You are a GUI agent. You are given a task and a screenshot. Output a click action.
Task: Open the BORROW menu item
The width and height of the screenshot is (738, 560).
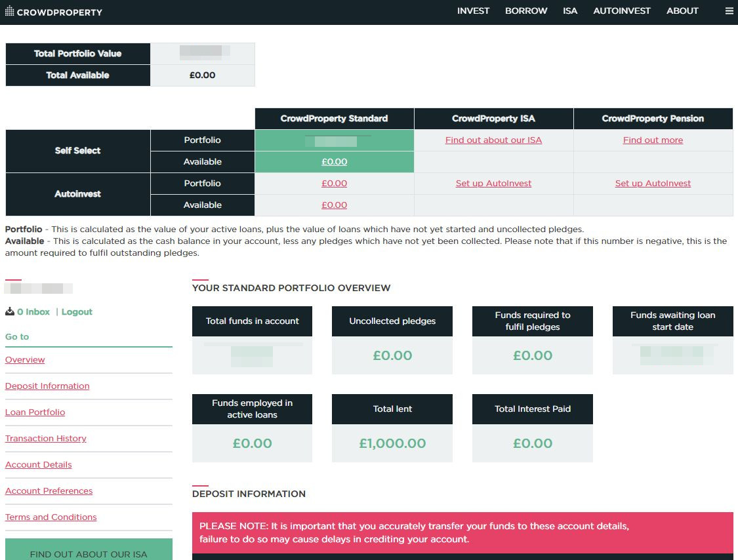[x=525, y=11]
